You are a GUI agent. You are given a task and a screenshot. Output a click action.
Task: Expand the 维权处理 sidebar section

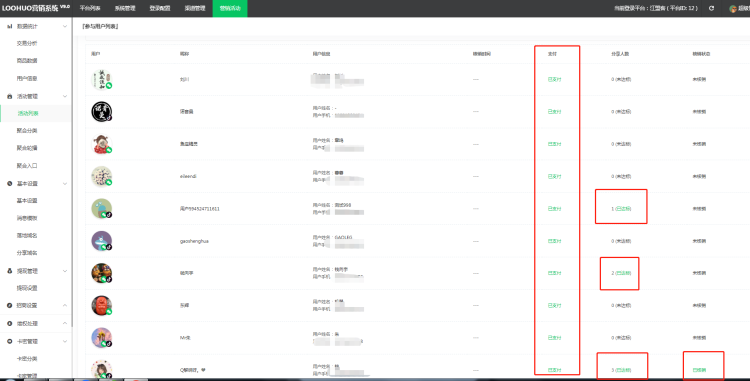pyautogui.click(x=65, y=324)
